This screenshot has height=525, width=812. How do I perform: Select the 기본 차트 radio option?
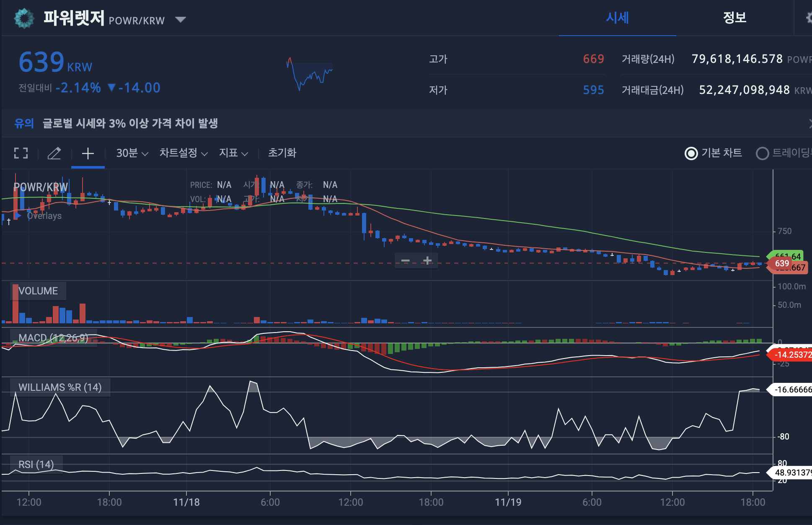[691, 153]
